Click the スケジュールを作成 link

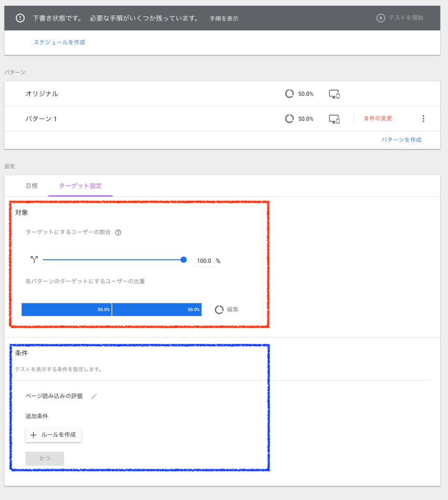click(59, 42)
